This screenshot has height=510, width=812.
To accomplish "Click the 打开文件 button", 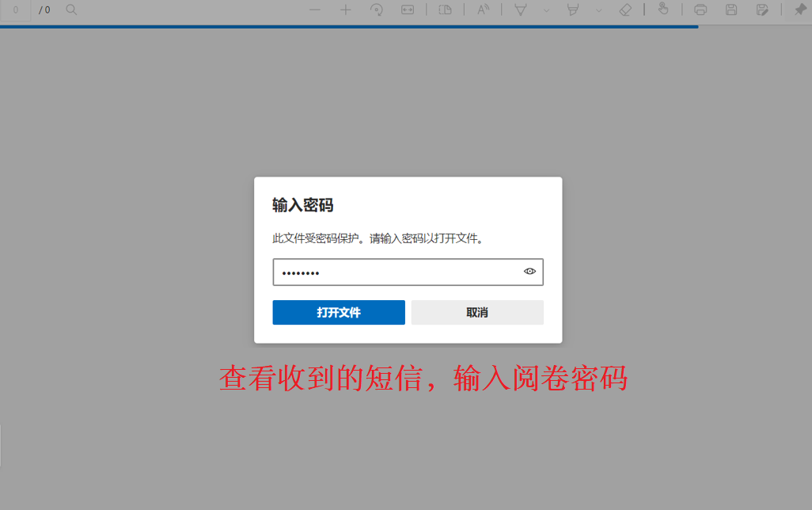I will click(x=339, y=313).
